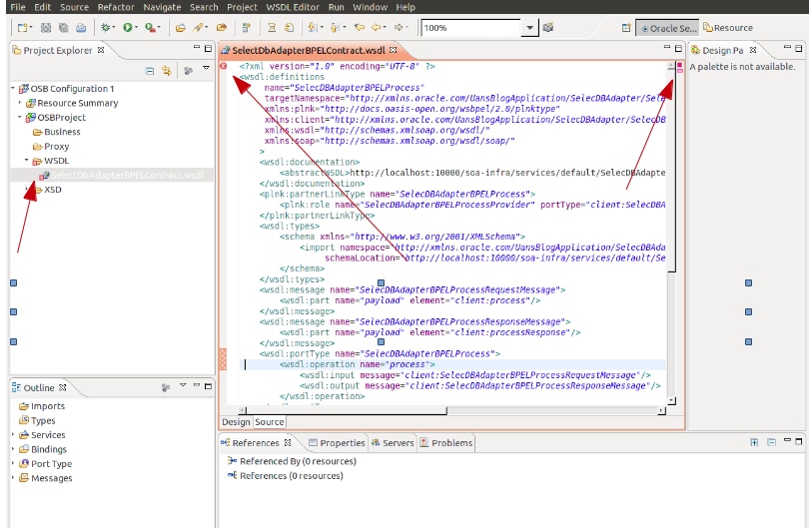Click the error marker in the editor gutter
Image resolution: width=812 pixels, height=528 pixels.
click(x=224, y=66)
